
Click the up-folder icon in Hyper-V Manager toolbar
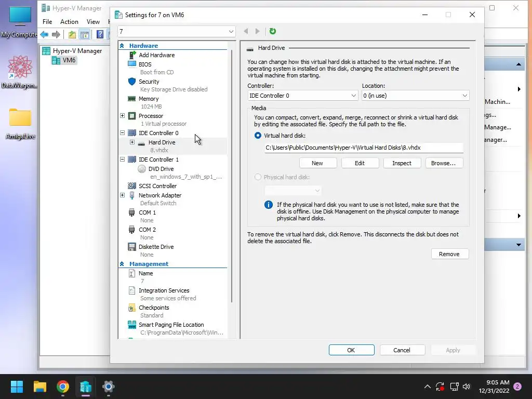coord(72,34)
